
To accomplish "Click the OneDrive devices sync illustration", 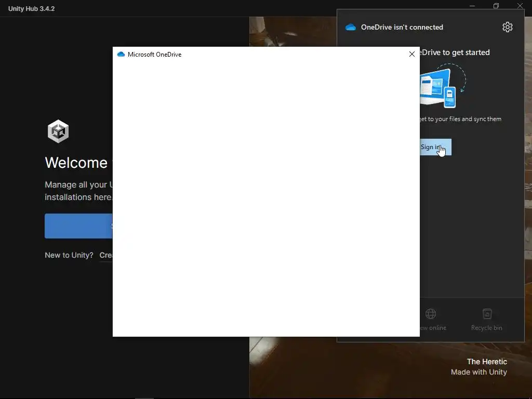I will pos(443,86).
